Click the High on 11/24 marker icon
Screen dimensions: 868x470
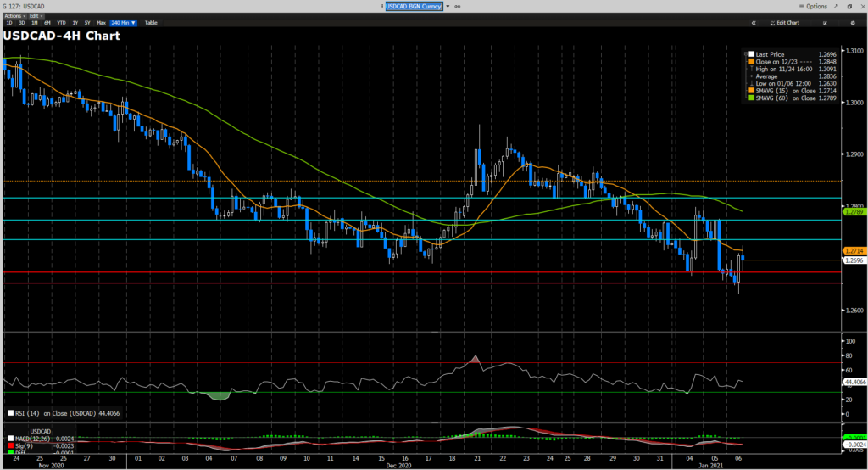[751, 69]
